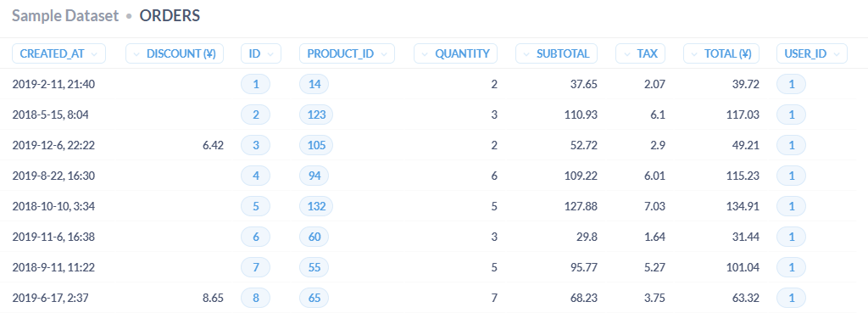Click the total value 134.91

[x=743, y=206]
